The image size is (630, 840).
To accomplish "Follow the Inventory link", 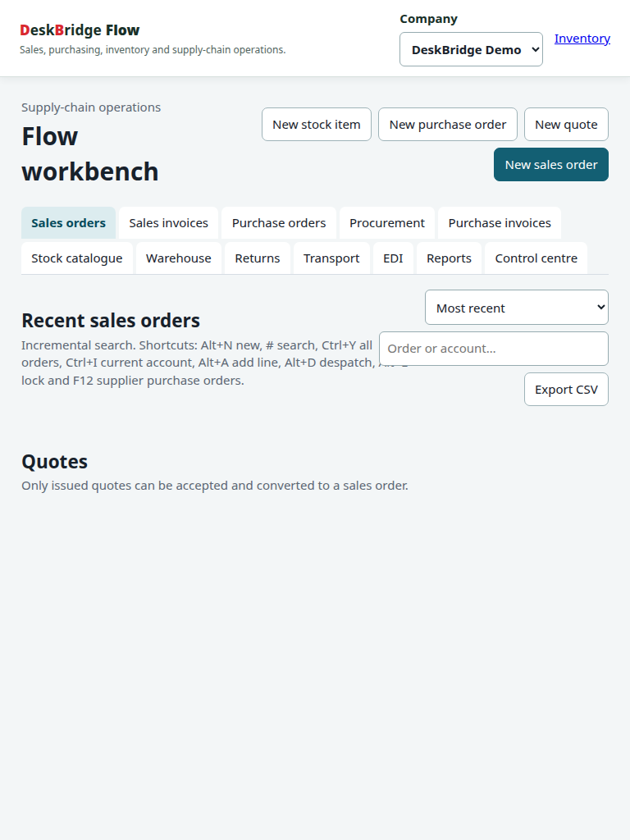I will click(x=582, y=39).
